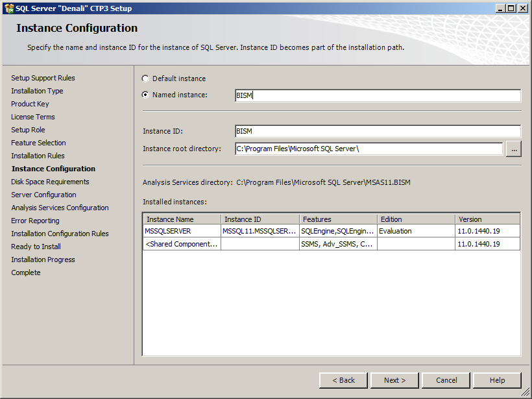Click the Server Configuration step
This screenshot has height=399, width=532.
[43, 195]
